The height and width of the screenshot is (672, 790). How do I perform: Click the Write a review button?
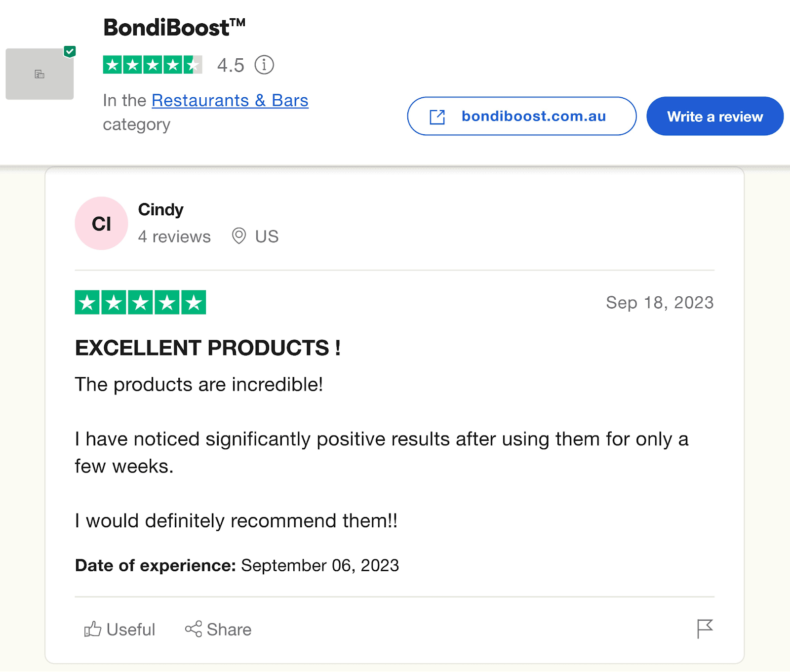coord(714,116)
